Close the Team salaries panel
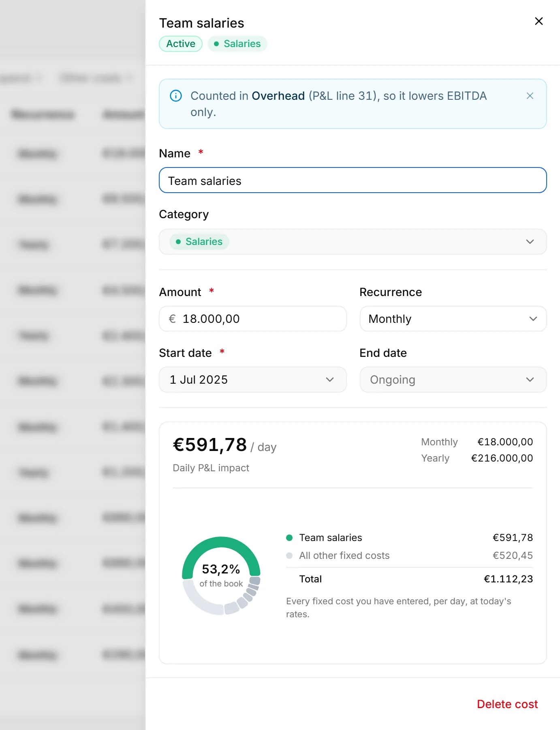This screenshot has height=730, width=560. click(539, 21)
